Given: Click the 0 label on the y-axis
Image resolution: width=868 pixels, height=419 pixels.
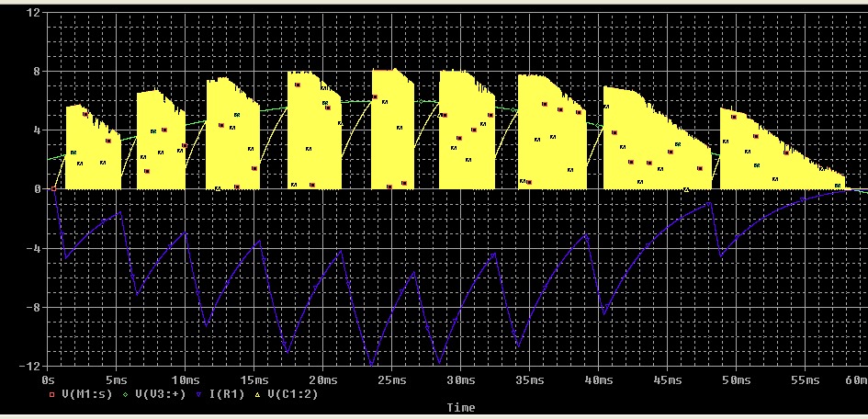Looking at the screenshot, I should (x=37, y=189).
